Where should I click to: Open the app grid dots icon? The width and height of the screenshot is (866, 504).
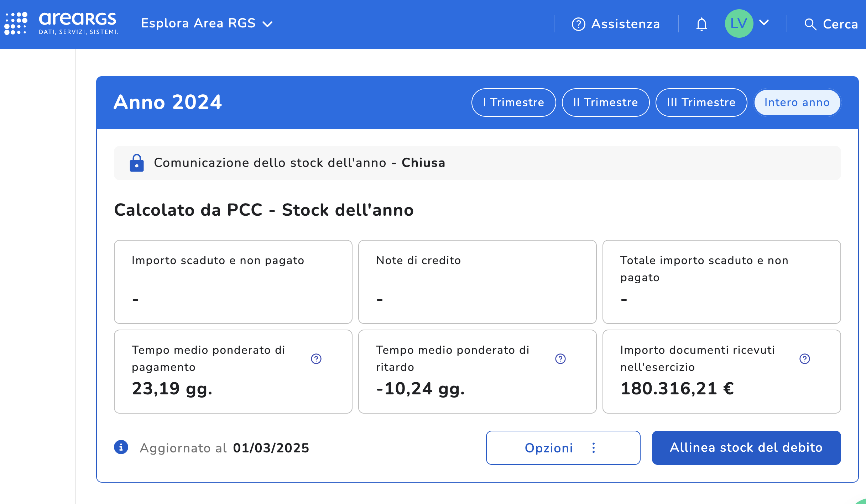pos(16,23)
